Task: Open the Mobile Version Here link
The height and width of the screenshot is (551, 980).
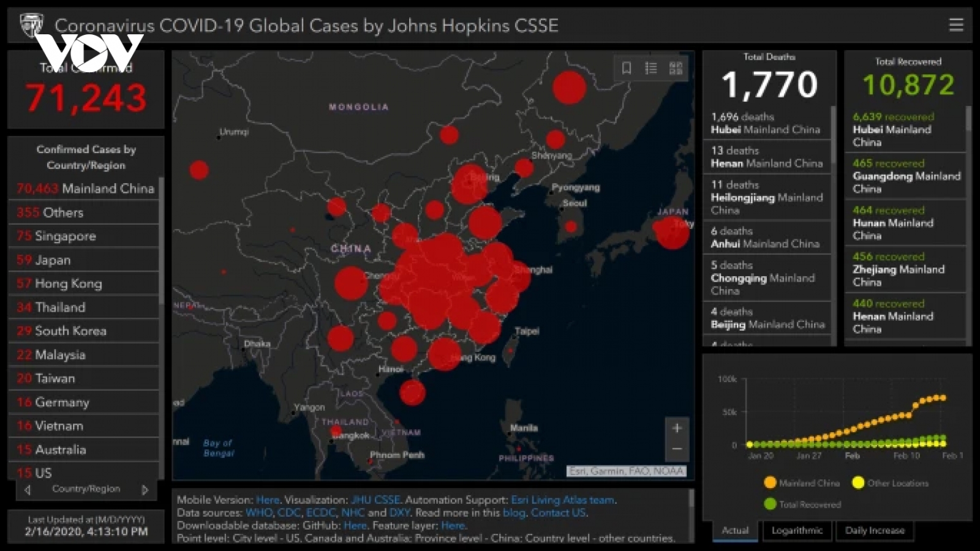Action: click(x=267, y=500)
